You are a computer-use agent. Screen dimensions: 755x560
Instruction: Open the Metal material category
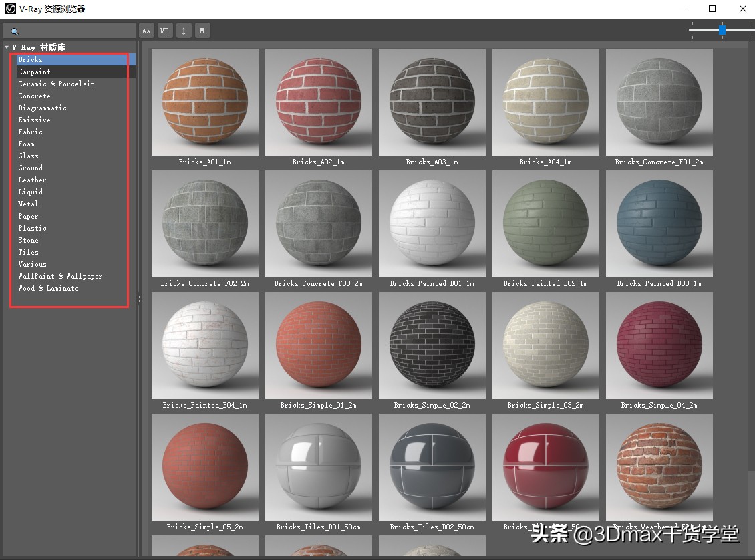[x=28, y=204]
